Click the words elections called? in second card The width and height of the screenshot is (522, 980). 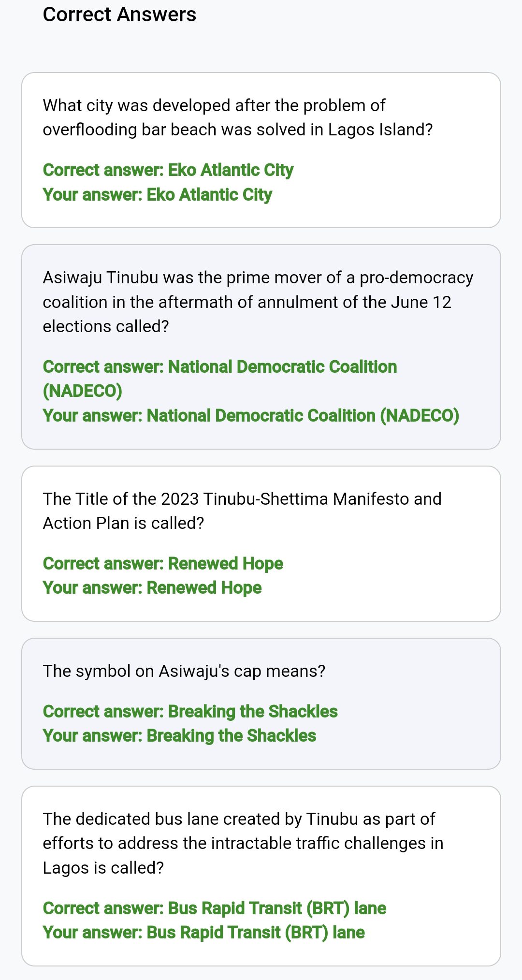pyautogui.click(x=106, y=326)
